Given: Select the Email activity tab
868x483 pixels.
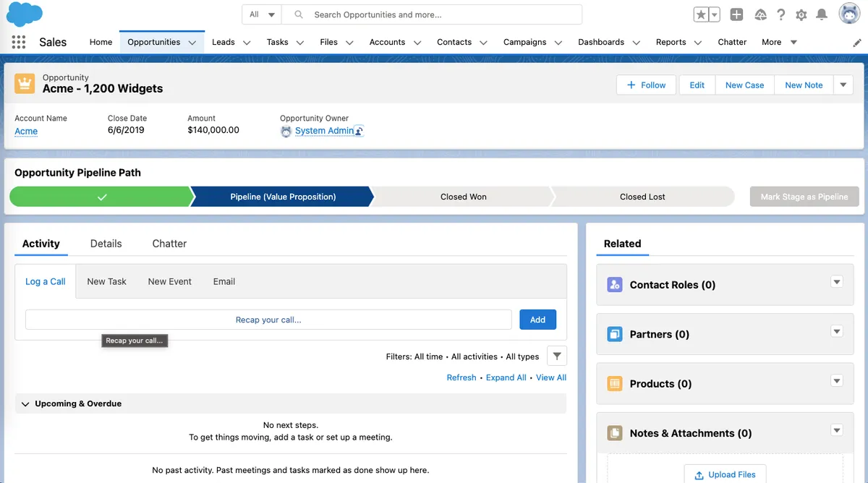Looking at the screenshot, I should (224, 281).
